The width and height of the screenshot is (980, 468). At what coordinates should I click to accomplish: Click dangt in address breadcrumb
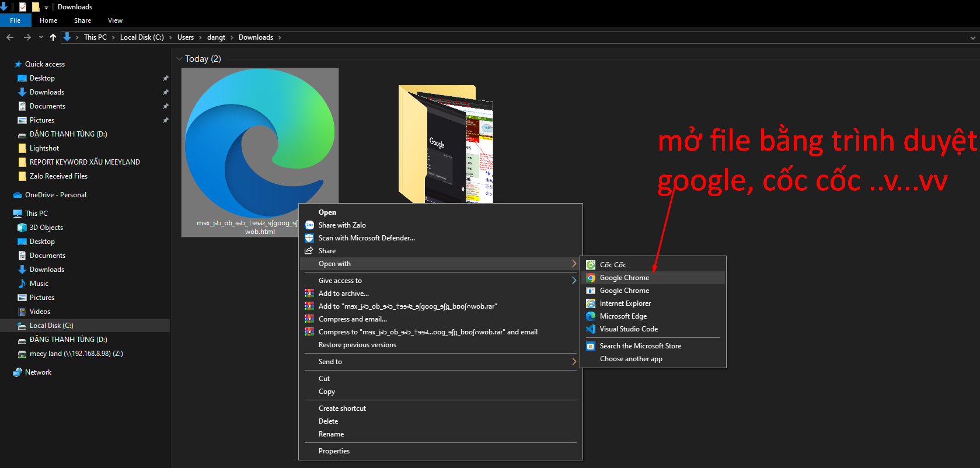[x=216, y=37]
